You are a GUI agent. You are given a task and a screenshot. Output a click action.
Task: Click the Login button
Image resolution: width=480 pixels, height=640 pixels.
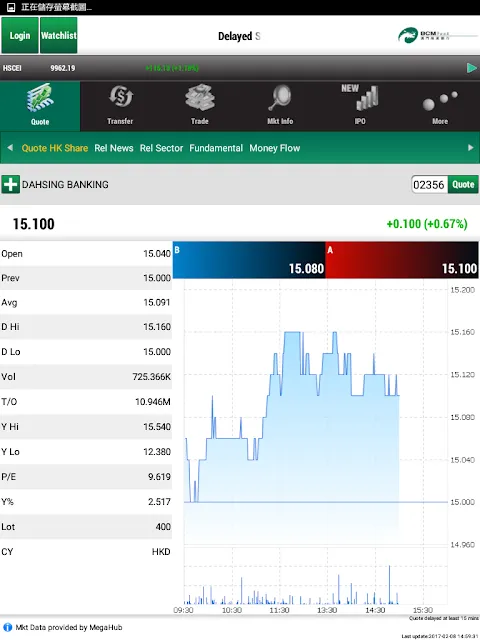(x=20, y=36)
